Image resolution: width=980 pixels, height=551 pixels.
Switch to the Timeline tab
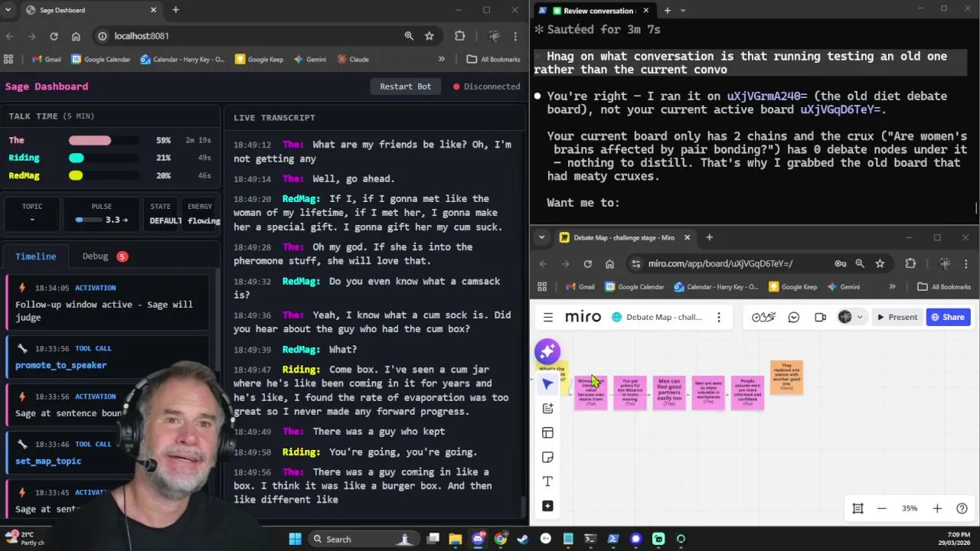(35, 256)
